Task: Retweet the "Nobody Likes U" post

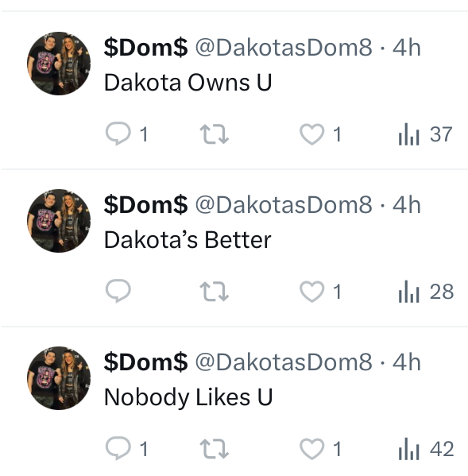Action: point(214,448)
